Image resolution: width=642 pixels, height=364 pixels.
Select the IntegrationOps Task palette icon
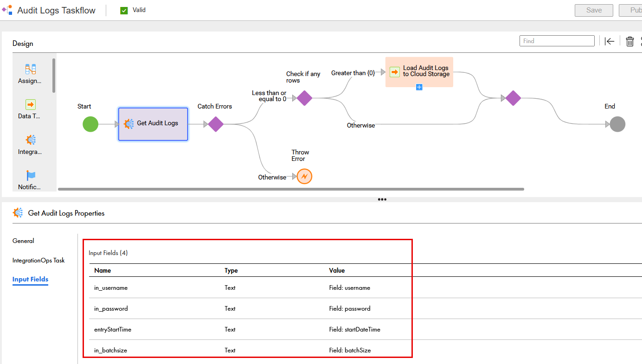coord(31,140)
